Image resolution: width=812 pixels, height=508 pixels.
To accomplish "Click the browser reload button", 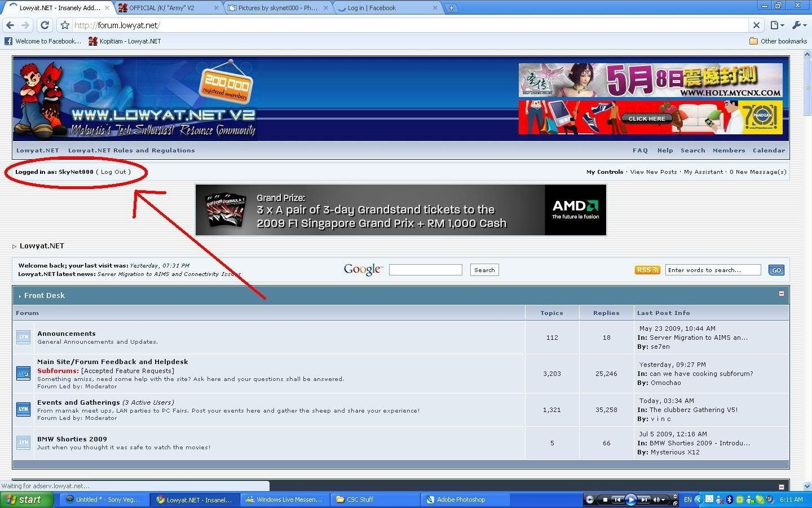I will (45, 25).
